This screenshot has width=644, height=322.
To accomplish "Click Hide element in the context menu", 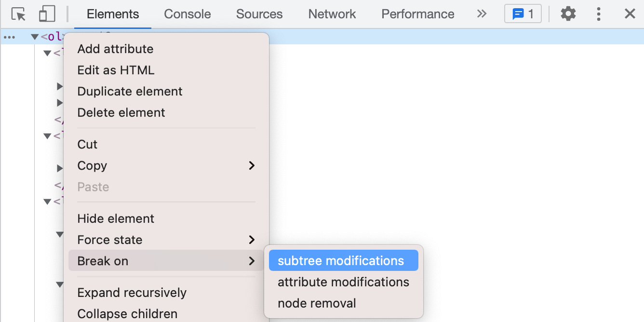I will [x=116, y=218].
